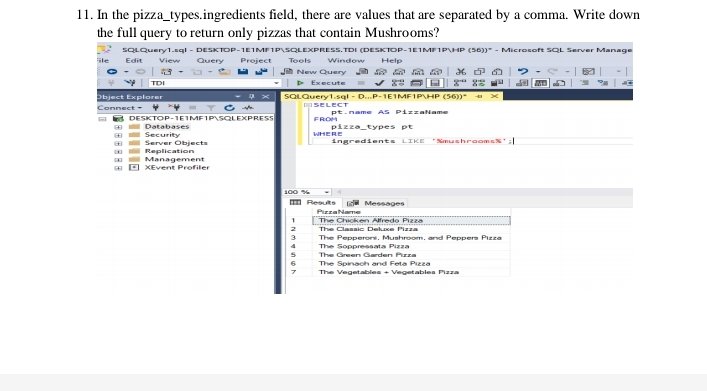The image size is (707, 391).
Task: Expand the Databases tree node
Action: pos(118,127)
